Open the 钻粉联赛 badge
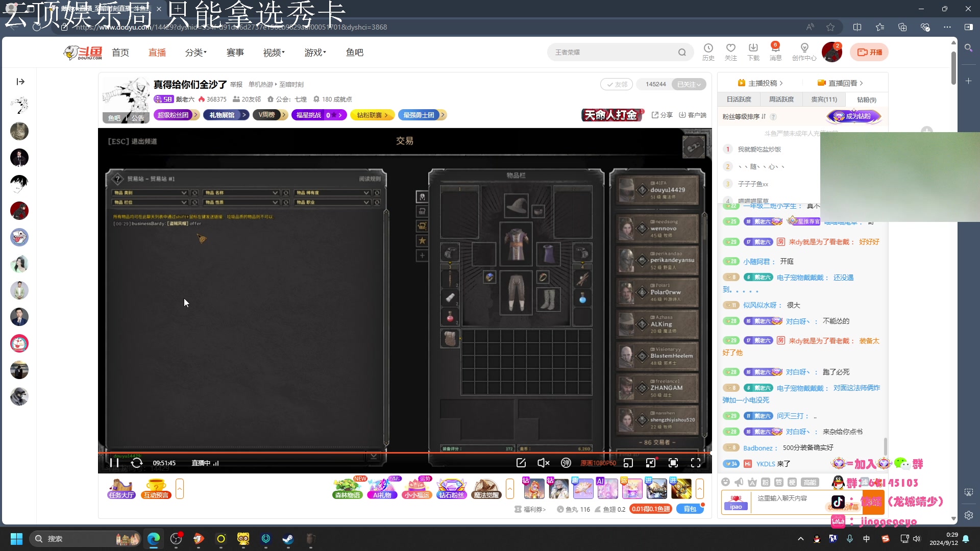980x551 pixels. coord(373,115)
